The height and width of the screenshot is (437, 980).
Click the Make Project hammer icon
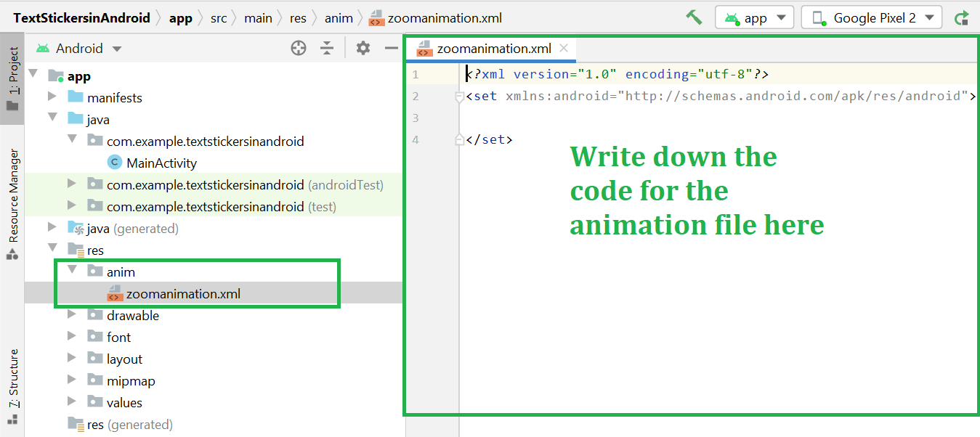click(x=694, y=17)
